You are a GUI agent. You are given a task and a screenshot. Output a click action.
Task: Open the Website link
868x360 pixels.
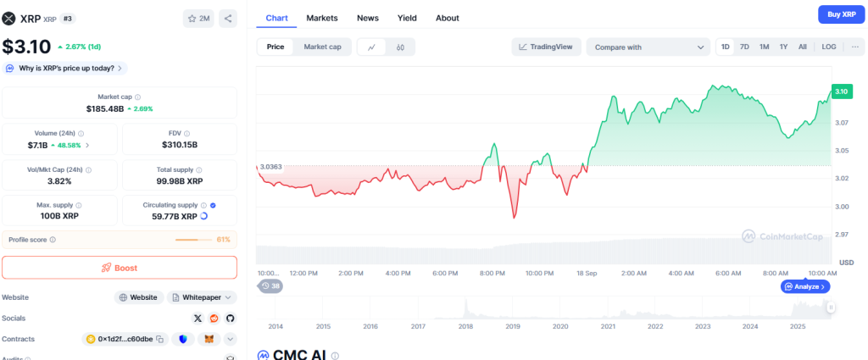[x=139, y=297]
